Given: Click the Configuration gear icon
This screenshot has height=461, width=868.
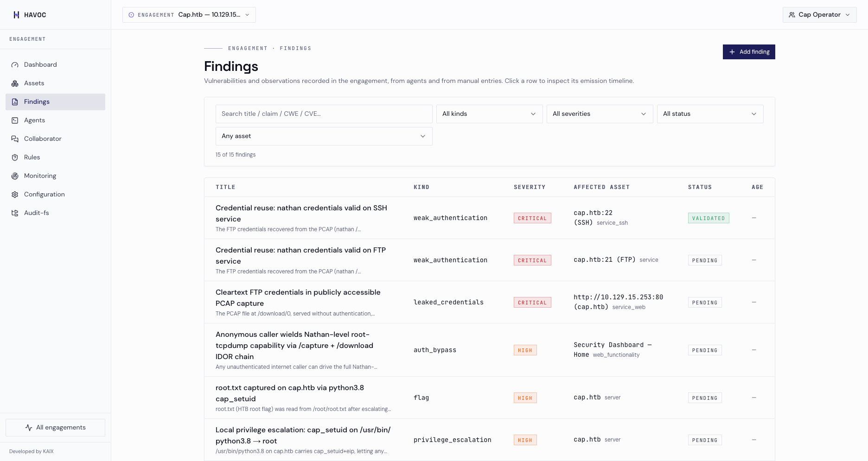Looking at the screenshot, I should (15, 195).
